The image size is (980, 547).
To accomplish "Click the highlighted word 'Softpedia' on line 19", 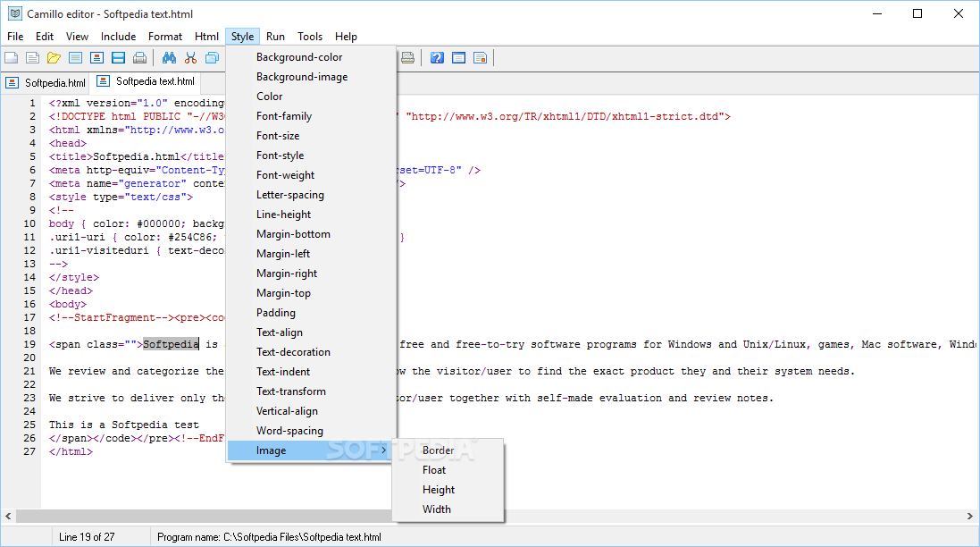I will (x=171, y=344).
